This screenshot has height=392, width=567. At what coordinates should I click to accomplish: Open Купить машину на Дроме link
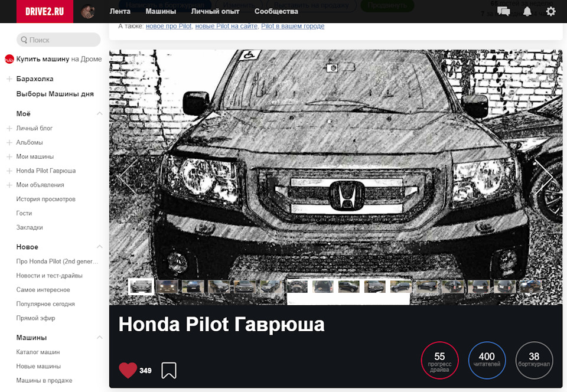59,59
